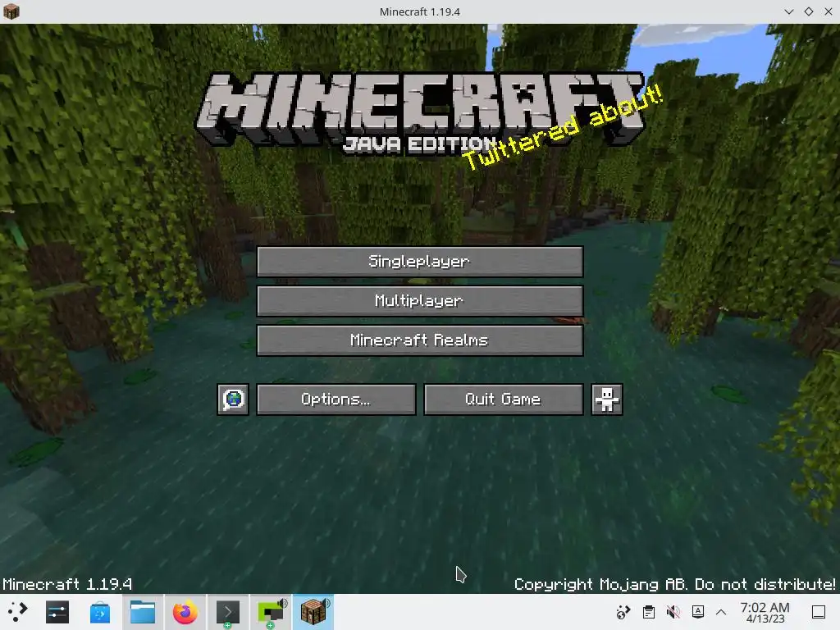Open the Konsole terminal taskbar entry
This screenshot has width=840, height=630.
(x=228, y=612)
